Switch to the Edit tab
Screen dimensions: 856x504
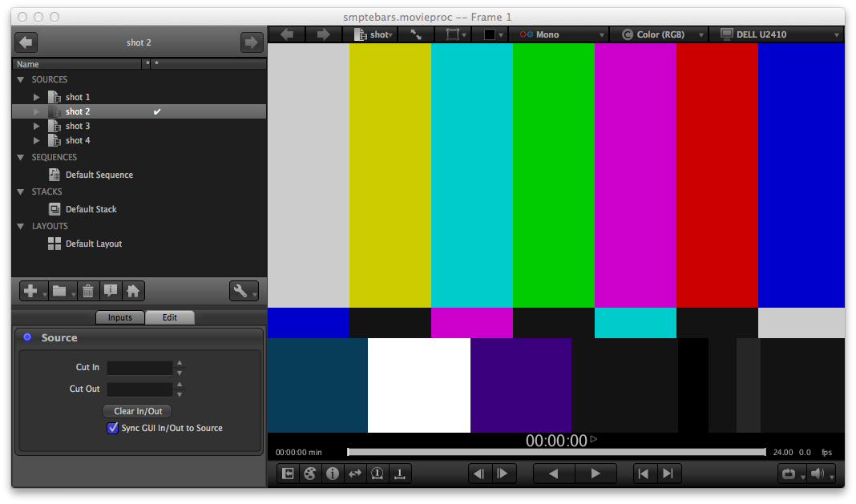(170, 317)
